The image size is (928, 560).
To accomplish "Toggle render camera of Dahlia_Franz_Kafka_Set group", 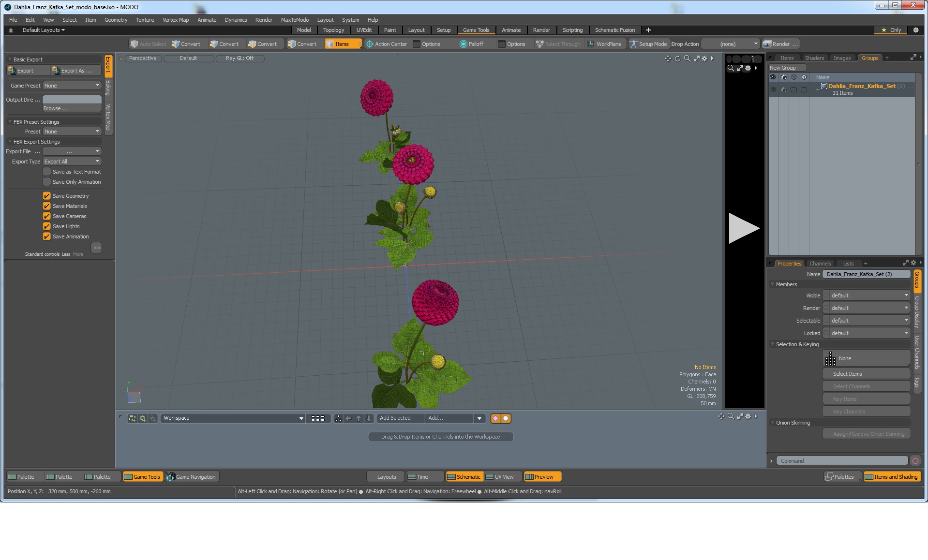I will (x=783, y=89).
